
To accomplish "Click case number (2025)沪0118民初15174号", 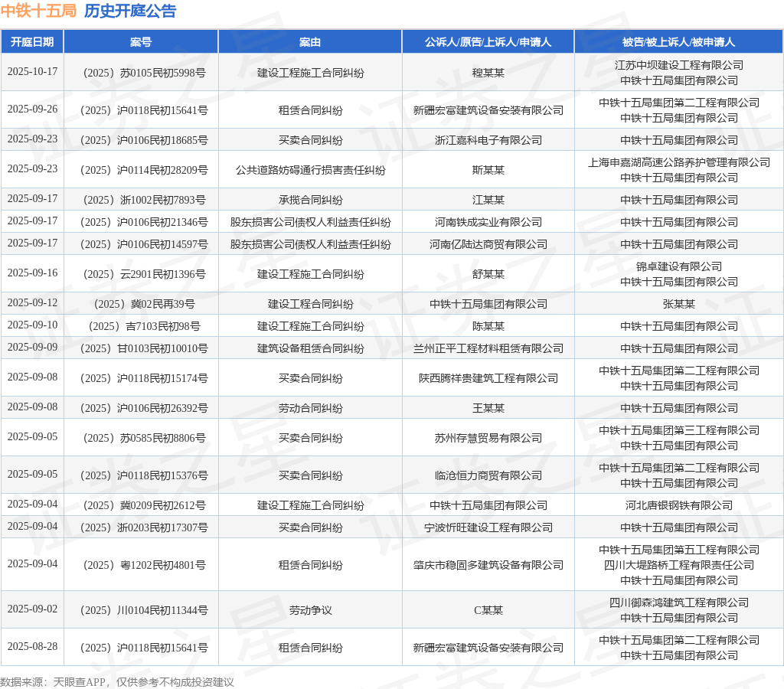I will pos(144,378).
